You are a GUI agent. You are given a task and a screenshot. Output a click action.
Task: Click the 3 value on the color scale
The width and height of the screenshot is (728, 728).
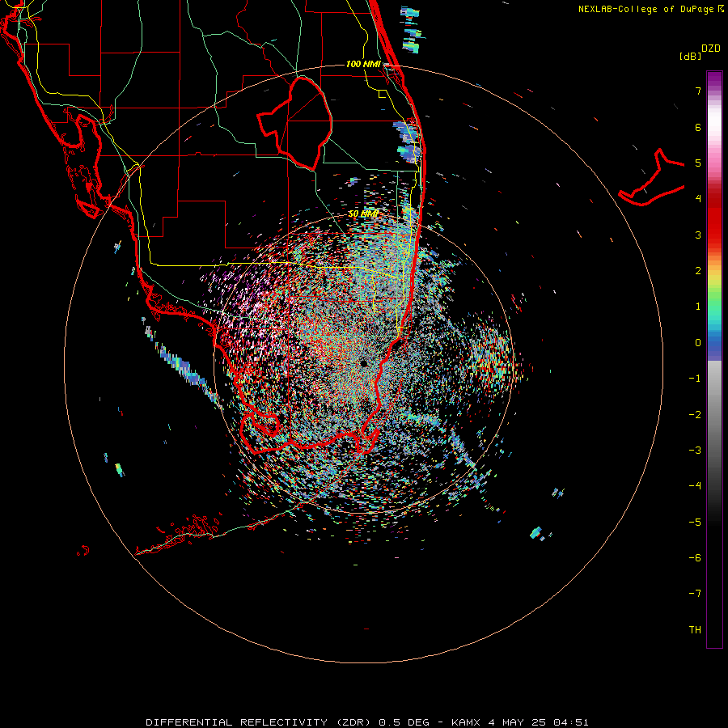pyautogui.click(x=698, y=235)
